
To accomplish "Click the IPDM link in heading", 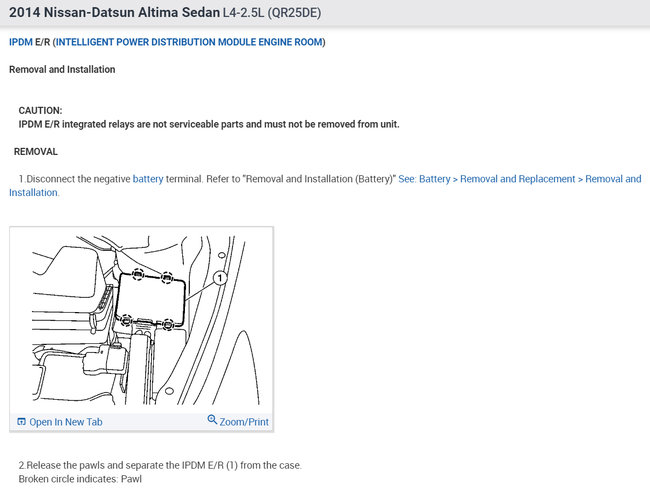I will pos(21,42).
